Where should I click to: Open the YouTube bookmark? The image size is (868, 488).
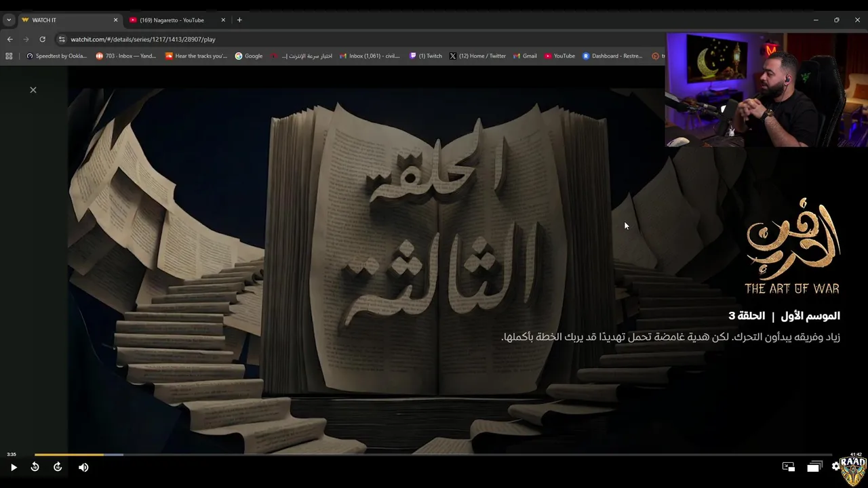(x=559, y=56)
